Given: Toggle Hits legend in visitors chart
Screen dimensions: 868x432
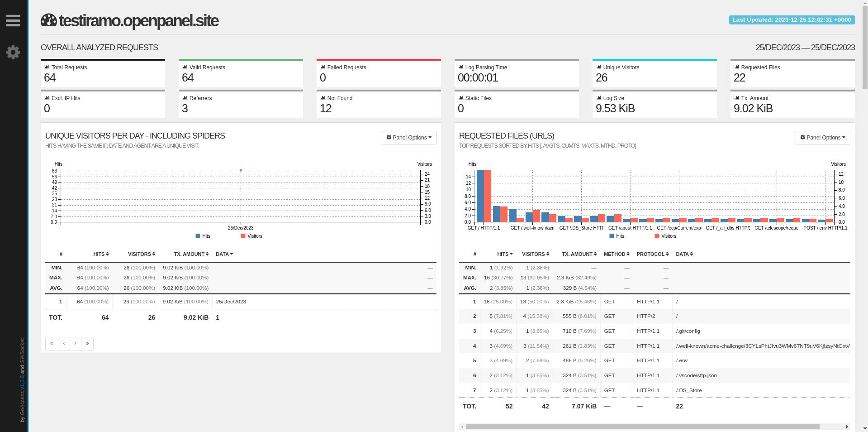Looking at the screenshot, I should [203, 236].
